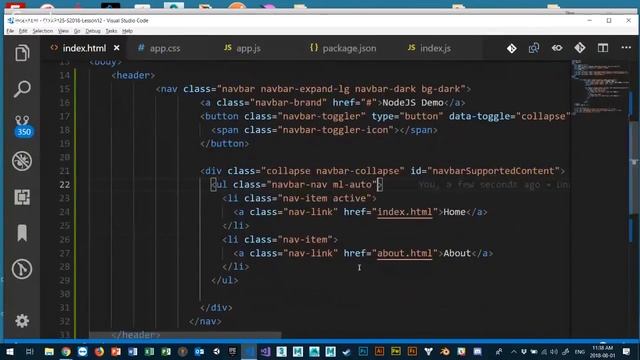Screen dimensions: 640x360
Task: Open the Extensions view in activity bar
Action: [22, 197]
